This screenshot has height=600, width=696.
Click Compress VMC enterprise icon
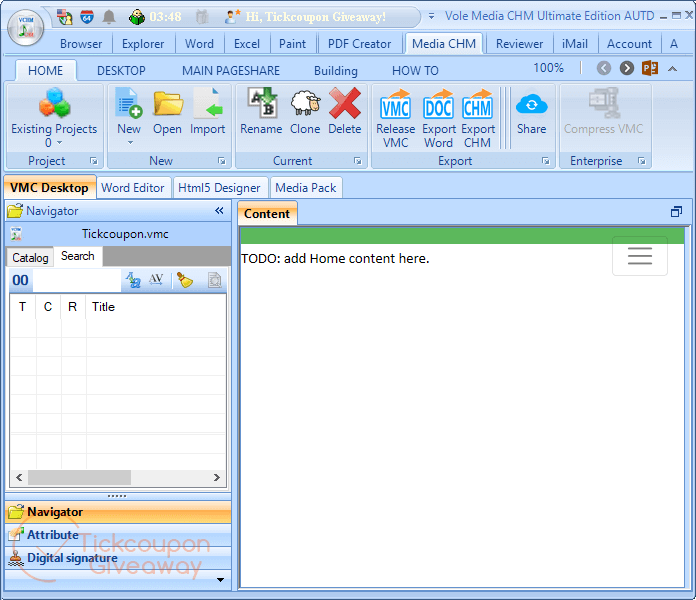603,111
